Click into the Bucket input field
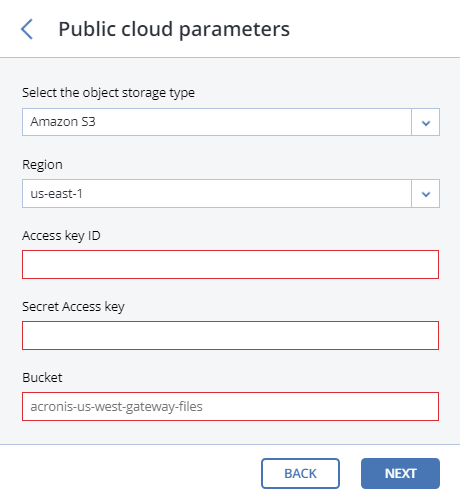 pos(230,406)
